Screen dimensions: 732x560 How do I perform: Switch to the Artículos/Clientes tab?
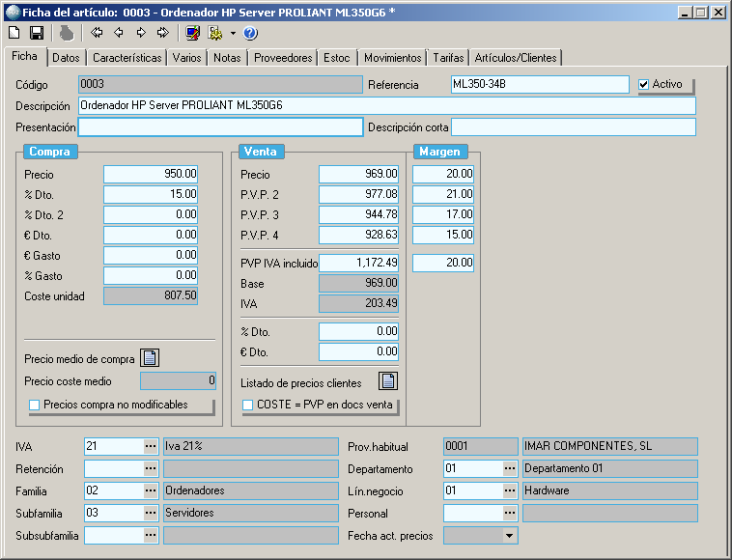coord(516,58)
